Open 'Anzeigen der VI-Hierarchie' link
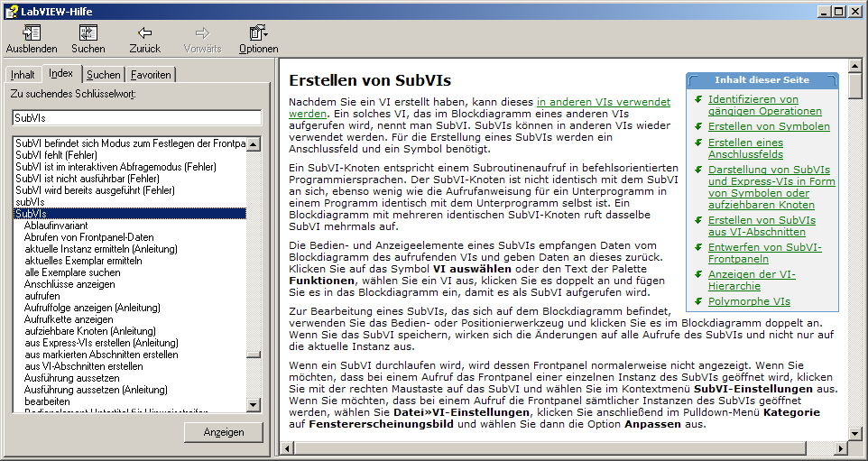 752,280
